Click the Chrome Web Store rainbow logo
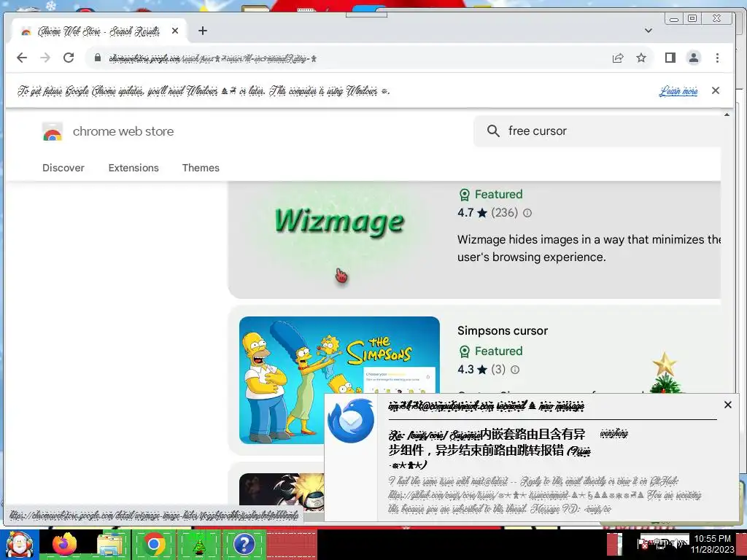The height and width of the screenshot is (560, 747). (x=53, y=131)
